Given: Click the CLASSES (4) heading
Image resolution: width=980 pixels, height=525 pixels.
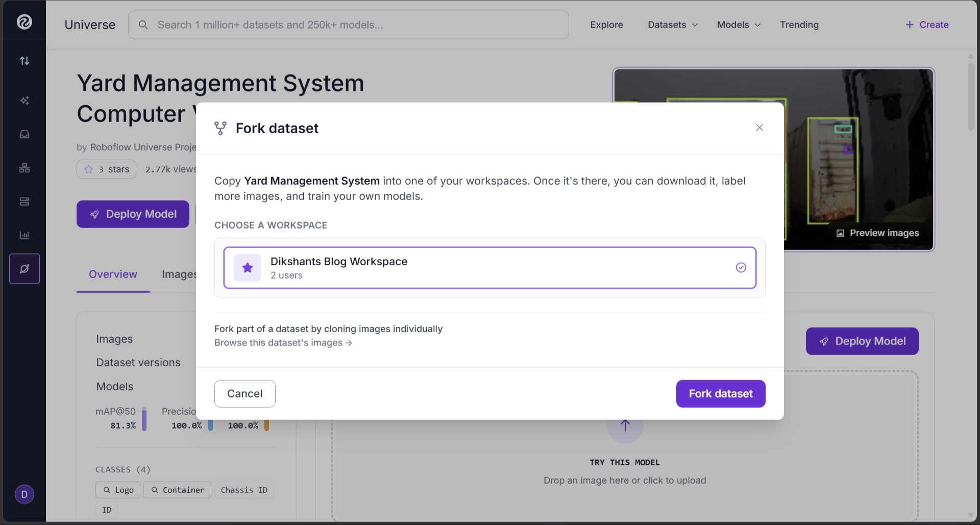Looking at the screenshot, I should coord(123,470).
